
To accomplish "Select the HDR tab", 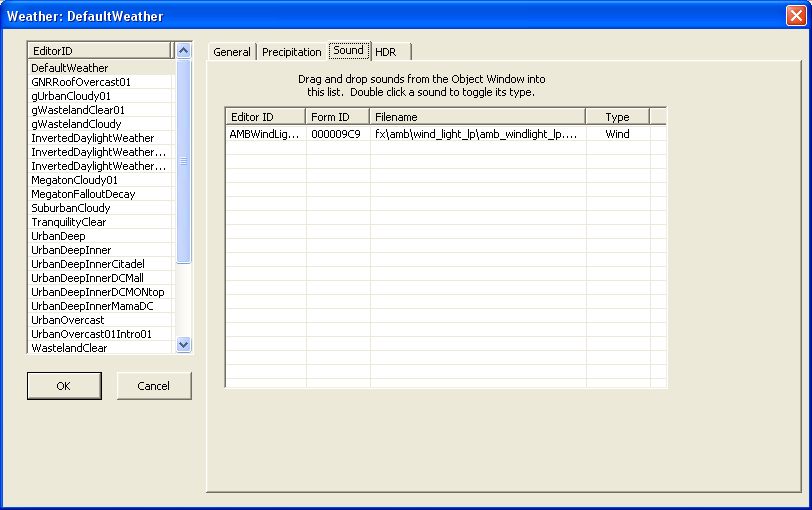I will tap(386, 52).
